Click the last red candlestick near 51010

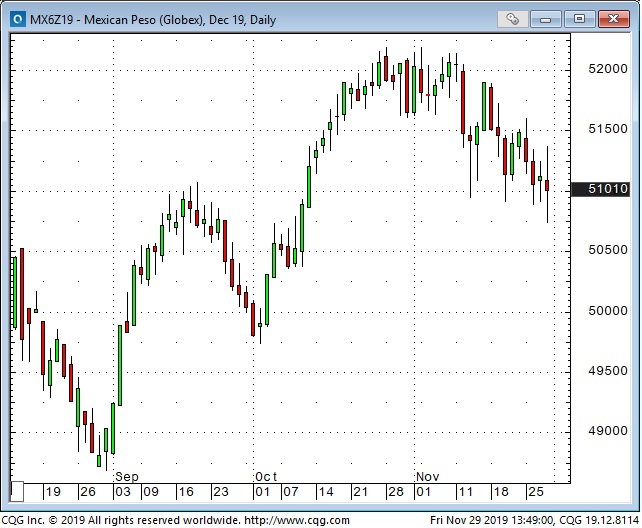(x=547, y=185)
